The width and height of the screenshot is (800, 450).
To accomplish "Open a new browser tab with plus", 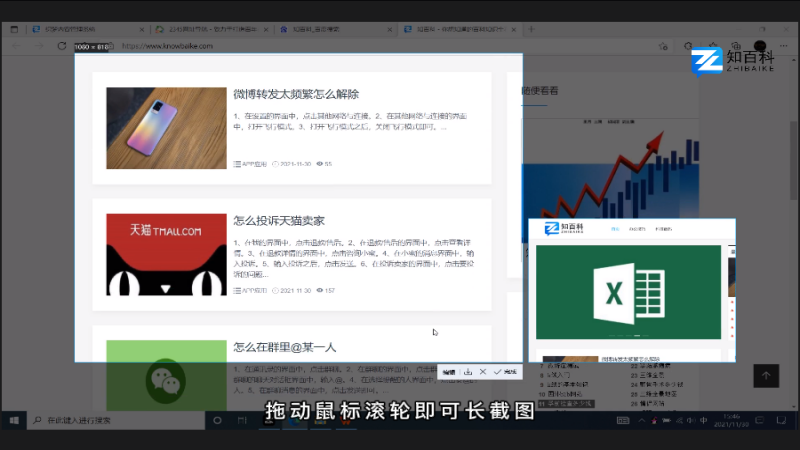I will point(531,30).
